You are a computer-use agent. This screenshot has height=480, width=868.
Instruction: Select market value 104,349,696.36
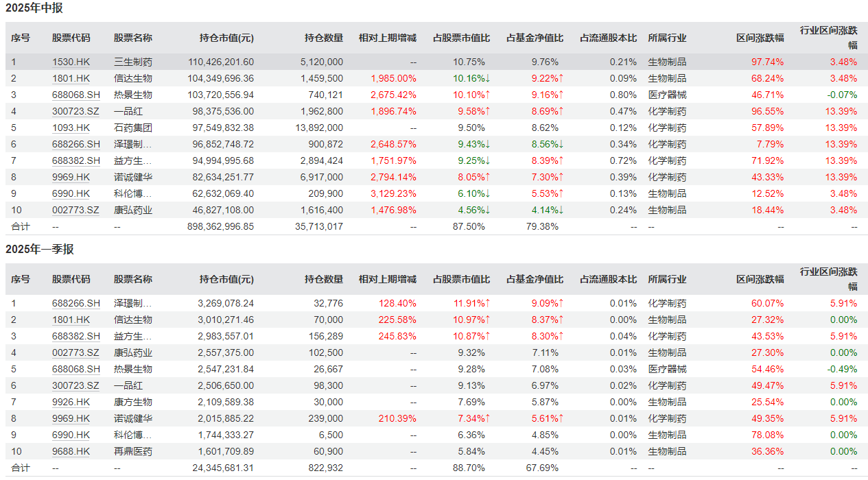pos(221,78)
